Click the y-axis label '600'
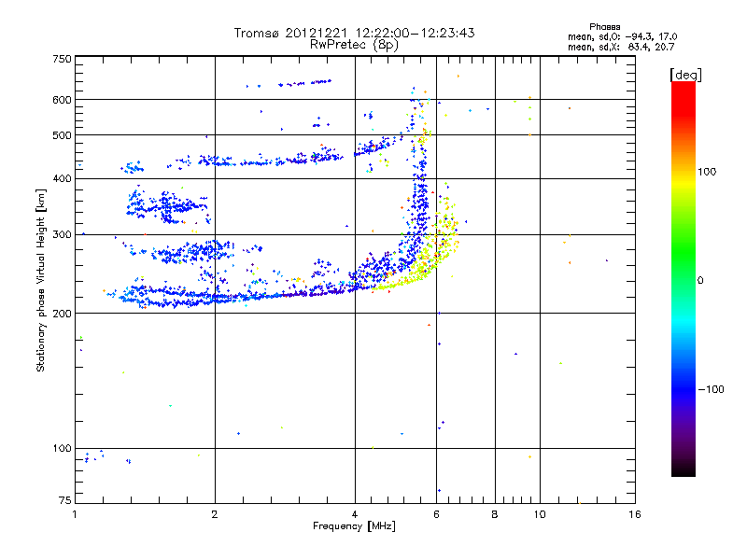747x560 pixels. click(x=62, y=100)
